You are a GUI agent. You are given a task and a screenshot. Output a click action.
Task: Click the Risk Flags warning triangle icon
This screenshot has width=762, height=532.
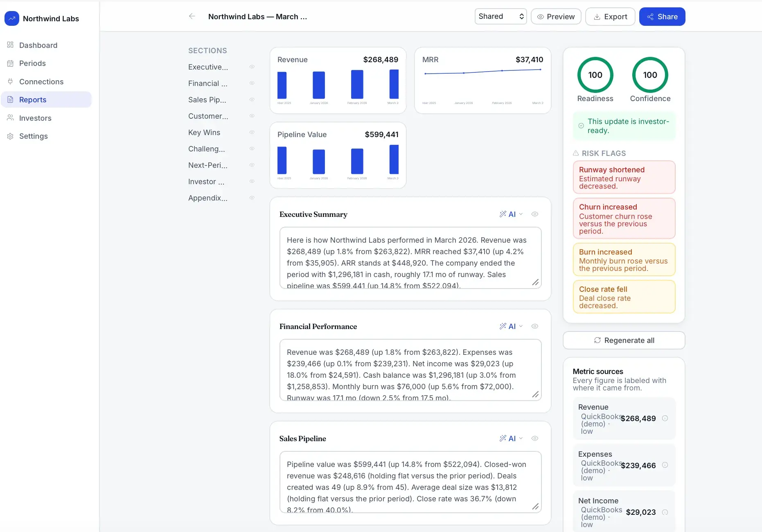click(x=576, y=153)
